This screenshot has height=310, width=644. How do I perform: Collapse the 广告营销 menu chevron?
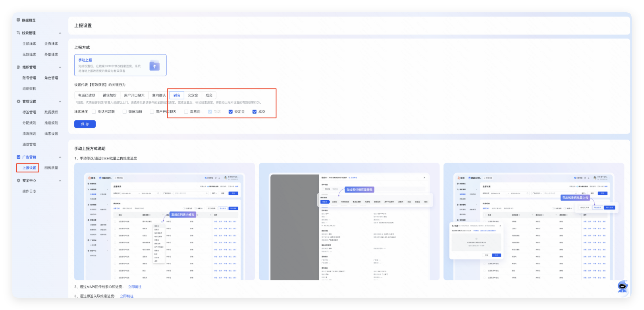pyautogui.click(x=60, y=157)
